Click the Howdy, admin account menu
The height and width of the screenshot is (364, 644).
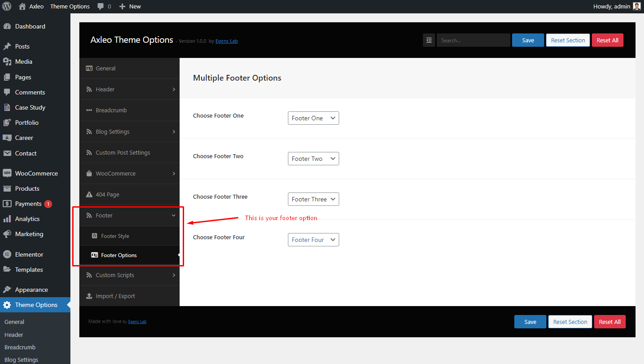point(617,6)
